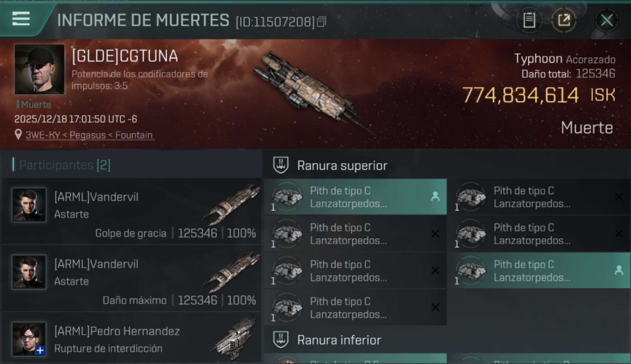Click the person icon on first launcher
The image size is (631, 364).
coord(435,197)
